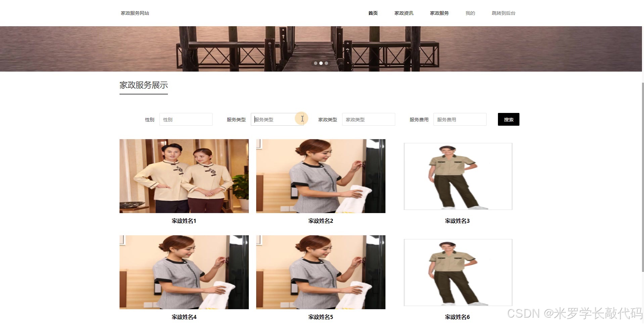644x324 pixels.
Task: Select the first carousel indicator dot
Action: pos(315,63)
